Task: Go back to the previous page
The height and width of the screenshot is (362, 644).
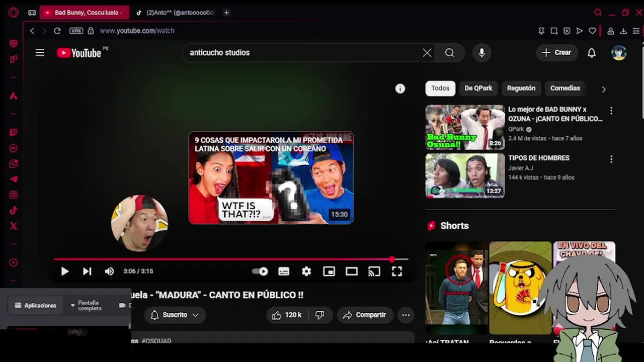Action: tap(32, 31)
